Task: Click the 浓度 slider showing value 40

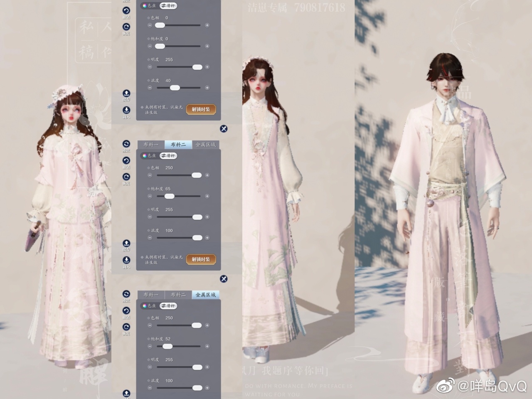Action: point(178,88)
